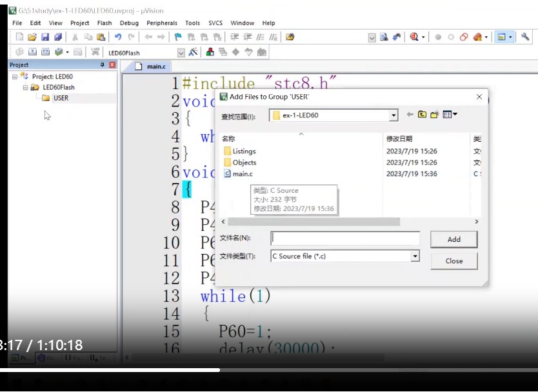Image resolution: width=538 pixels, height=392 pixels.
Task: Open the Debug menu
Action: pos(129,23)
